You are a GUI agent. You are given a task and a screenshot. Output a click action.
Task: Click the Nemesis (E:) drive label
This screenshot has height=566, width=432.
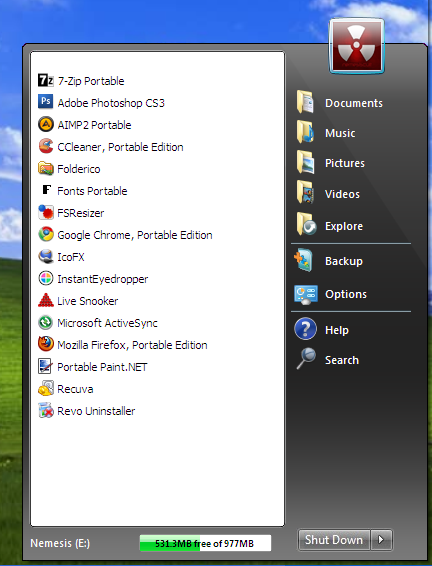point(60,543)
